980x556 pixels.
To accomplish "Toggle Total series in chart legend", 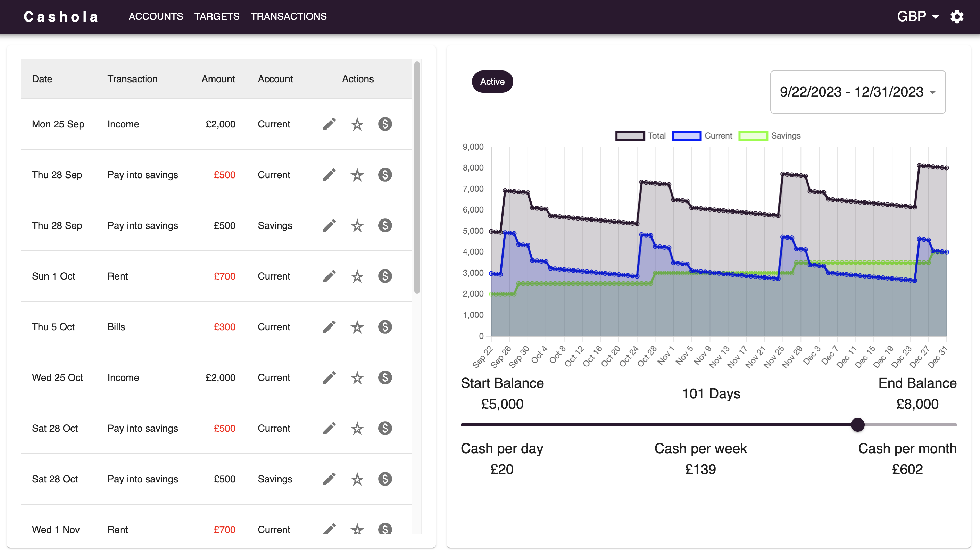I will point(630,136).
